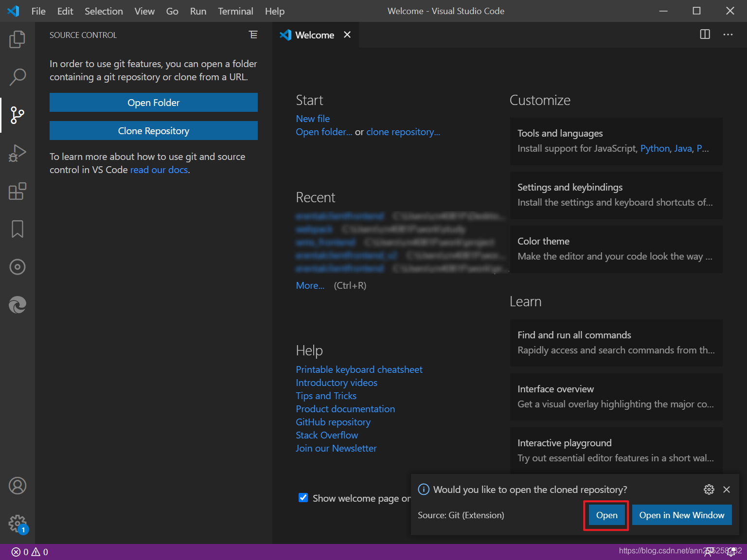Click the clone repository... link
The height and width of the screenshot is (560, 747).
coord(403,132)
